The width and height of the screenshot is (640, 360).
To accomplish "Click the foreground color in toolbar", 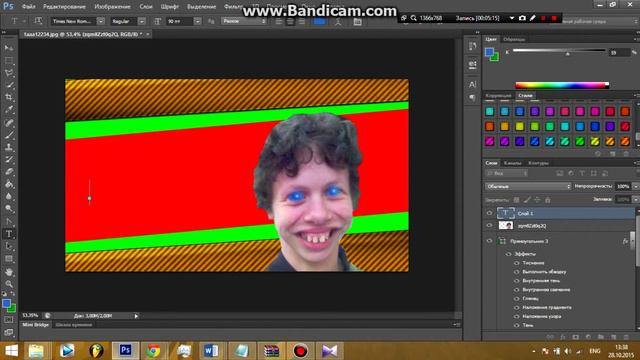I will coord(6,304).
